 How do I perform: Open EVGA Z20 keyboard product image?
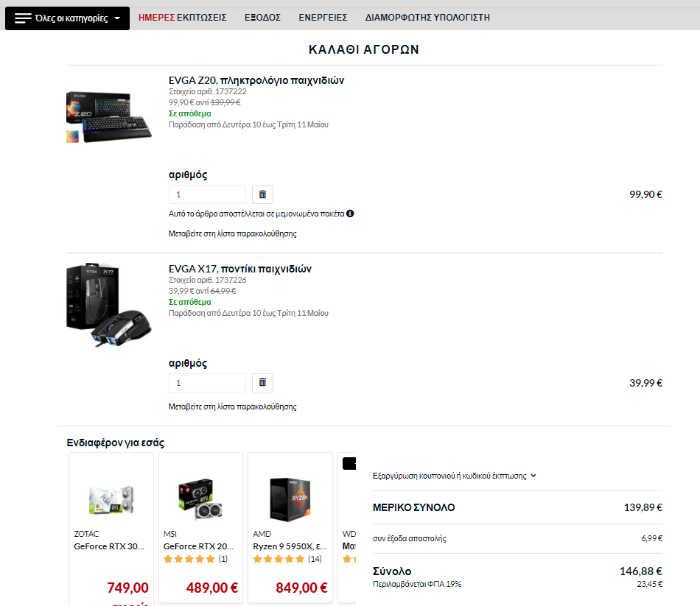pos(109,117)
